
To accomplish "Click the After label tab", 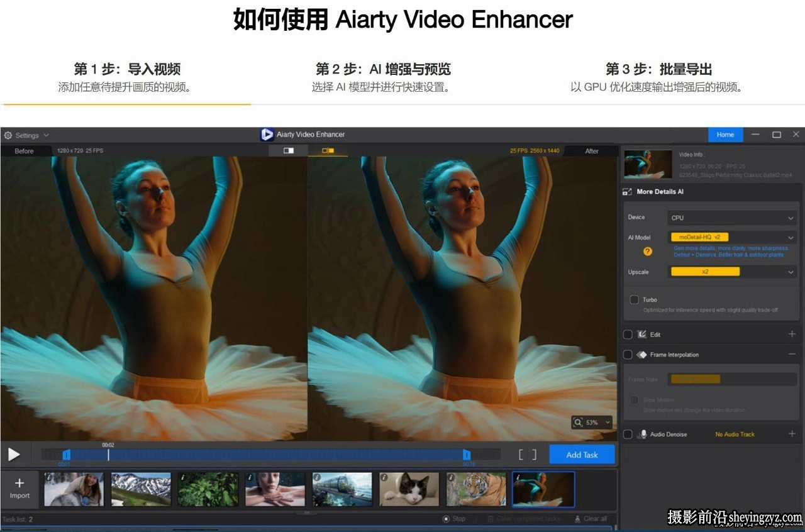I will click(592, 151).
